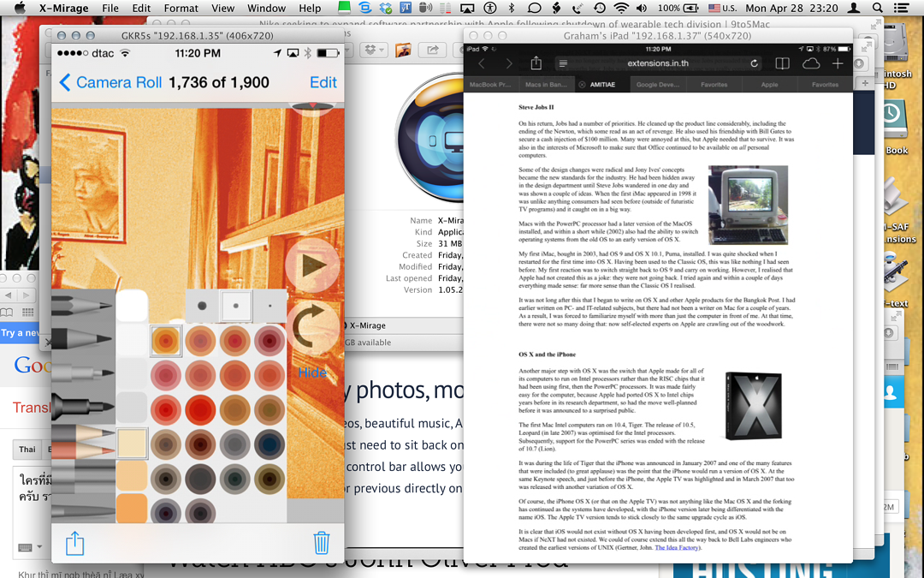This screenshot has width=924, height=578.
Task: Open the Dropbox icon in the menu bar
Action: click(x=386, y=9)
